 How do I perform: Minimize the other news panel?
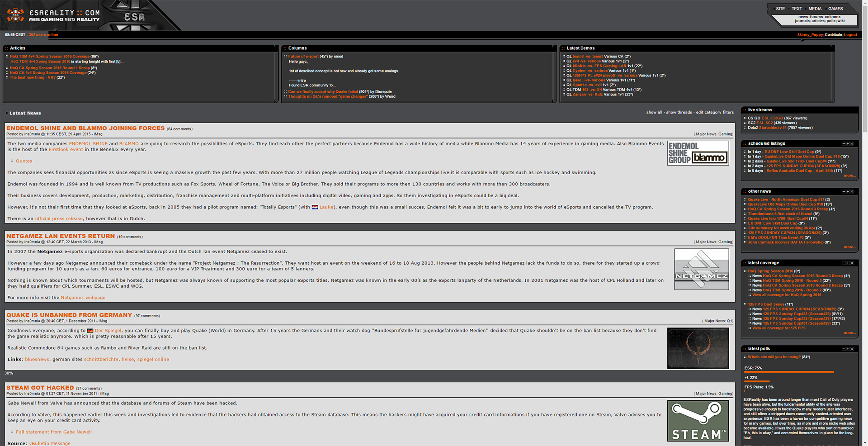coord(844,192)
